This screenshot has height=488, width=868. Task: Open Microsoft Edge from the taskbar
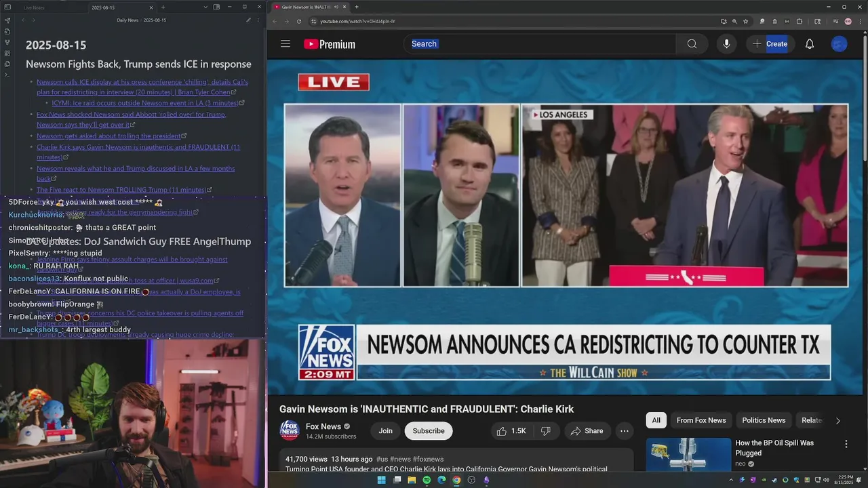(x=441, y=480)
